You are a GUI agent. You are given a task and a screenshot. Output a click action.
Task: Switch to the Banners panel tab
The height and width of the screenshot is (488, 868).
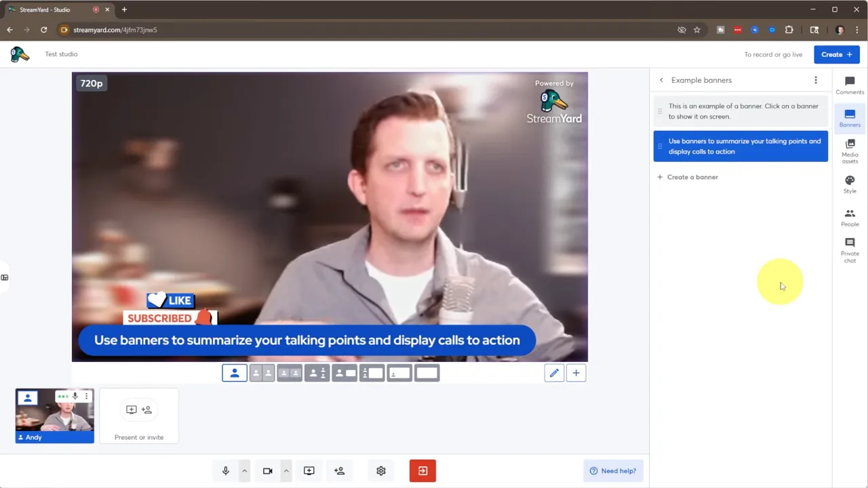[x=850, y=119]
